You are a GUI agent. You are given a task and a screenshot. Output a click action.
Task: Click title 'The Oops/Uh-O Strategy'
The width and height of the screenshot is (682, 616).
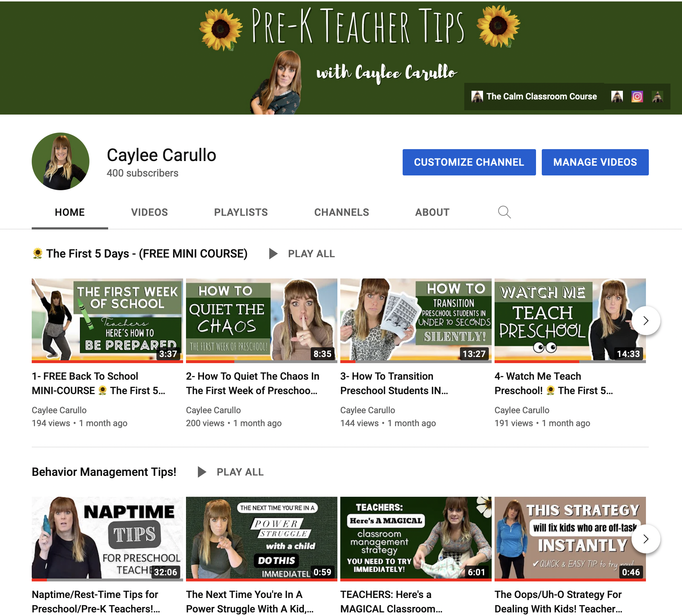558,602
